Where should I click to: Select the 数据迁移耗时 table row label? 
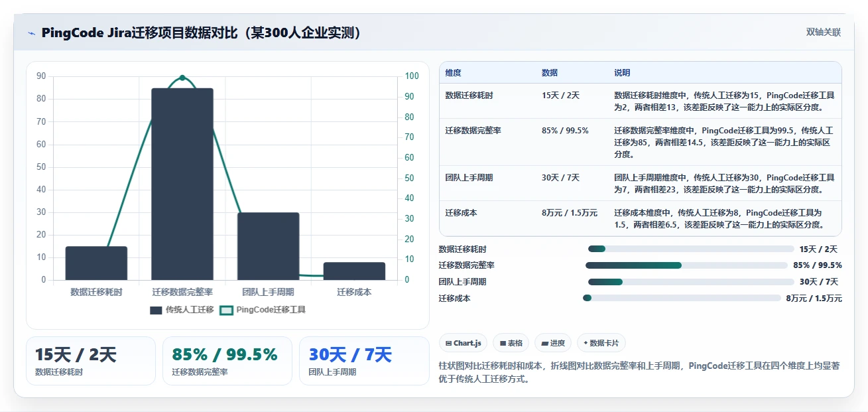(469, 96)
